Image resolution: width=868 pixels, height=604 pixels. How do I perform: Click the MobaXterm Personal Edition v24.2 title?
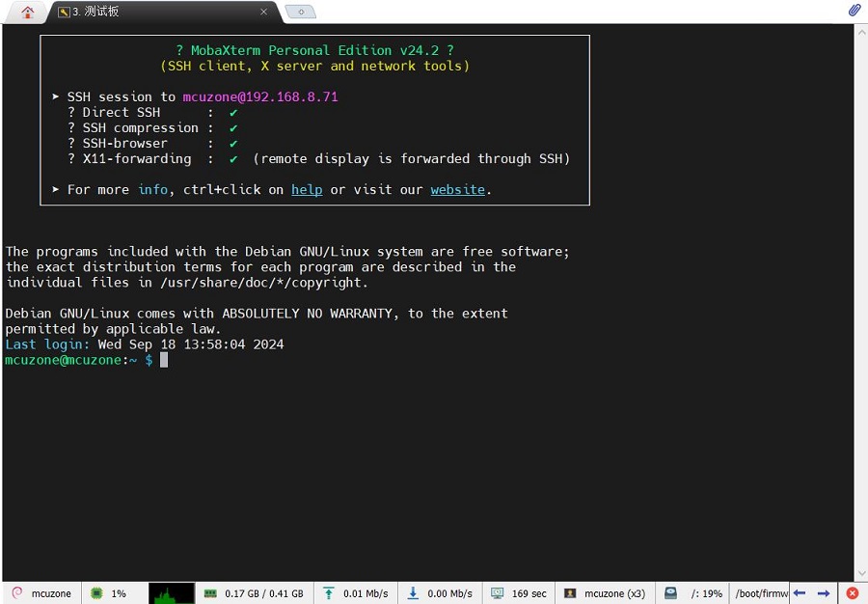(315, 50)
